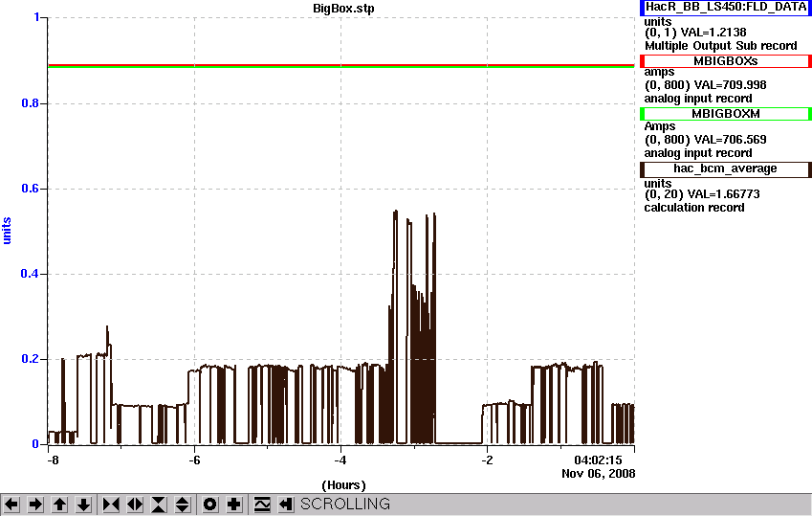
Task: Select the MBIGBOXM curve legend entry
Action: click(726, 114)
